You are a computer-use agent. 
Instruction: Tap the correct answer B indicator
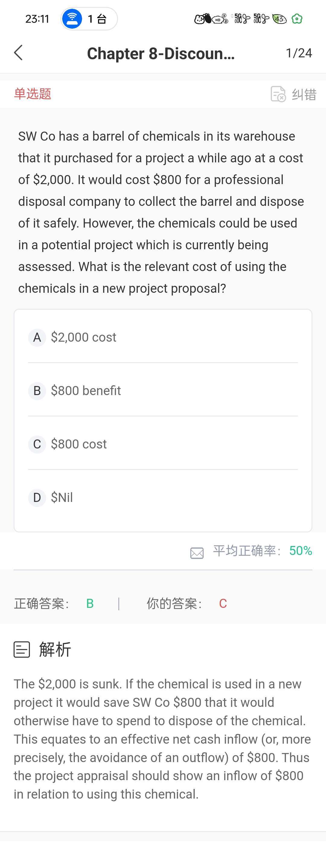90,604
